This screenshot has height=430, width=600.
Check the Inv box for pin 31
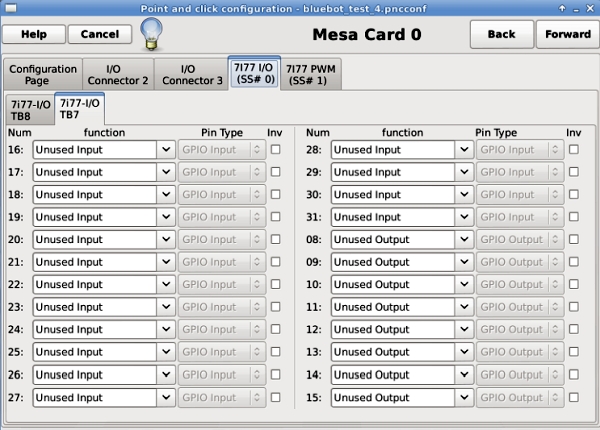pos(574,217)
